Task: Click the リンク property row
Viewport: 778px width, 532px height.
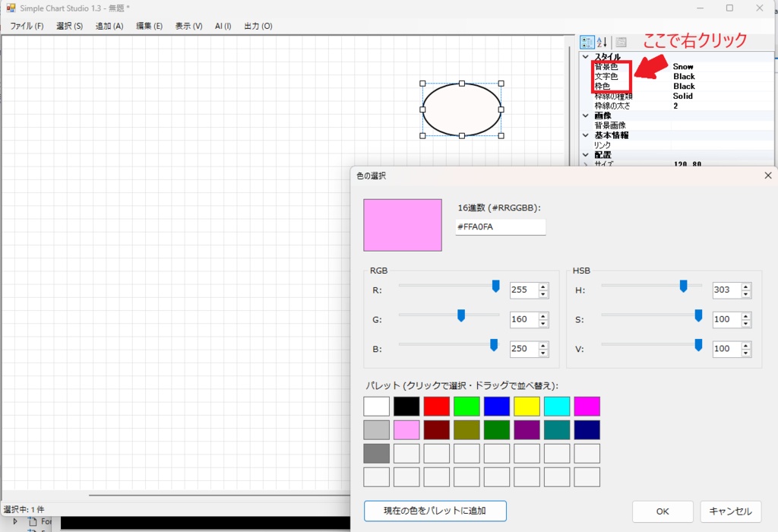Action: pos(677,145)
